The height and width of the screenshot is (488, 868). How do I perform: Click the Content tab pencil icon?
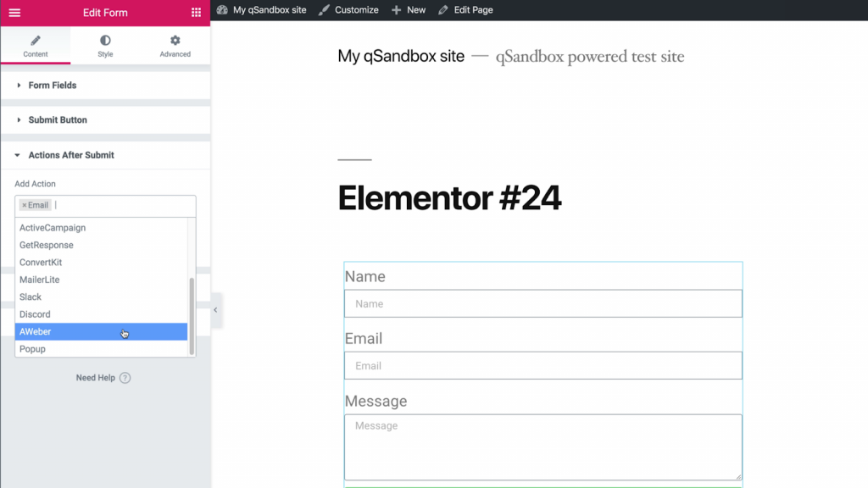tap(36, 41)
